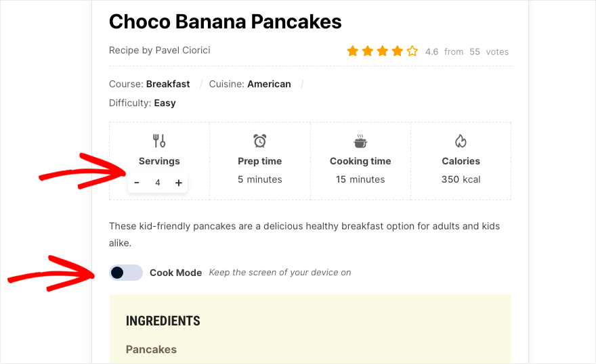Open the American cuisine link
The height and width of the screenshot is (364, 596).
(269, 84)
